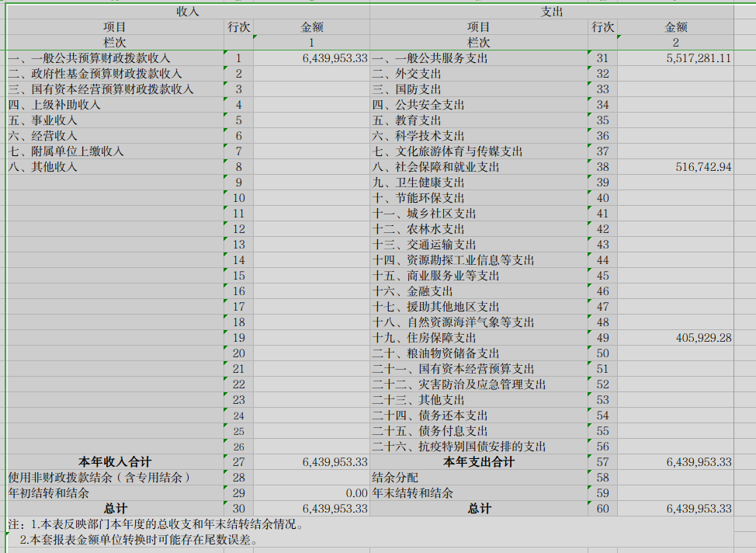Select the note cell starting with 注：1.本表反映
This screenshot has height=553, width=756.
[x=155, y=524]
